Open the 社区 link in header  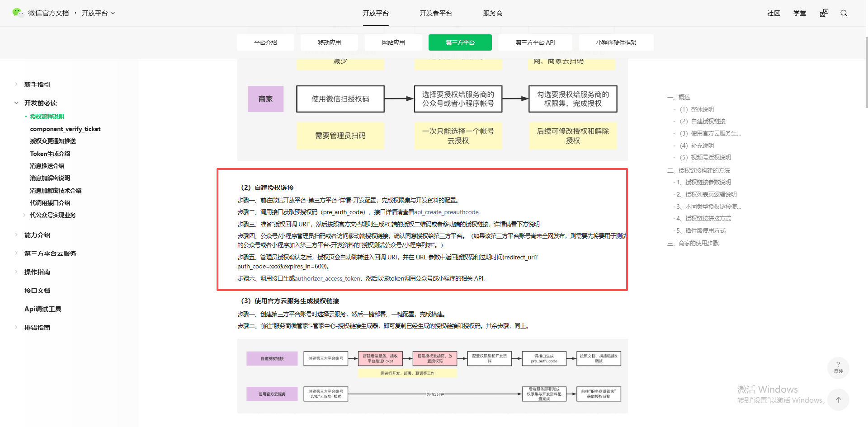774,13
